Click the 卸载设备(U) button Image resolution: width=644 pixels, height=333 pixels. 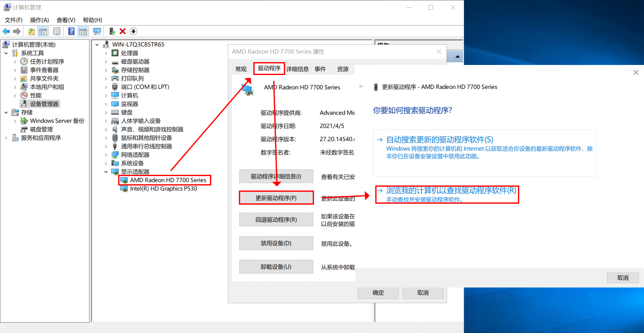pos(276,267)
